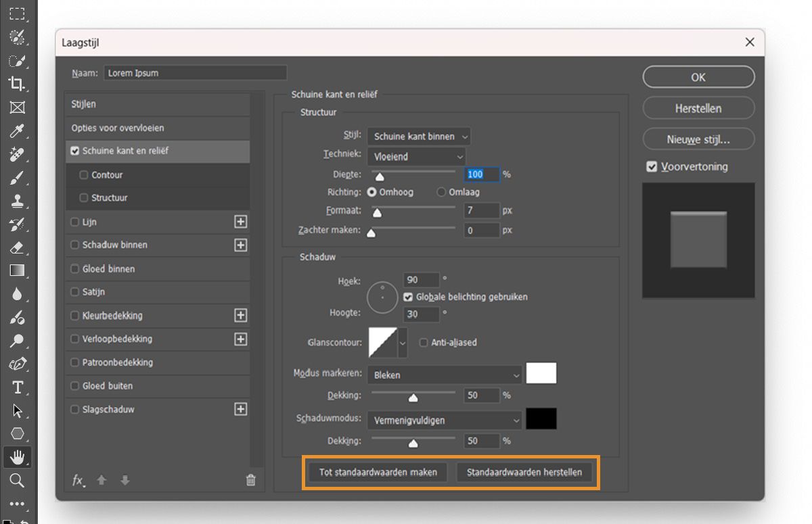Open the Techniek dropdown

click(x=416, y=156)
